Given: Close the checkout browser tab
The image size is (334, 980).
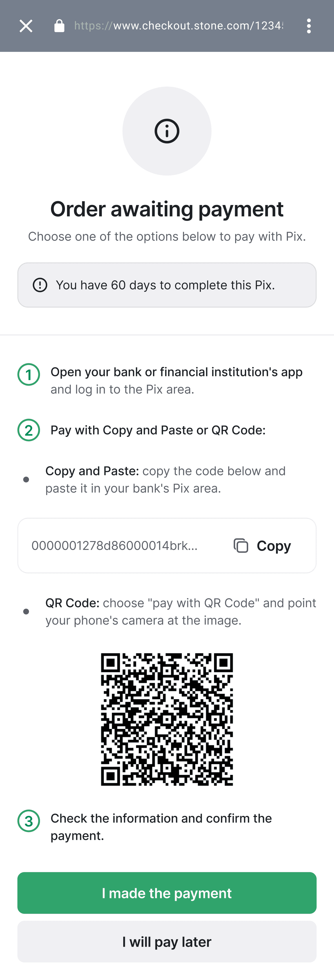Looking at the screenshot, I should 26,26.
